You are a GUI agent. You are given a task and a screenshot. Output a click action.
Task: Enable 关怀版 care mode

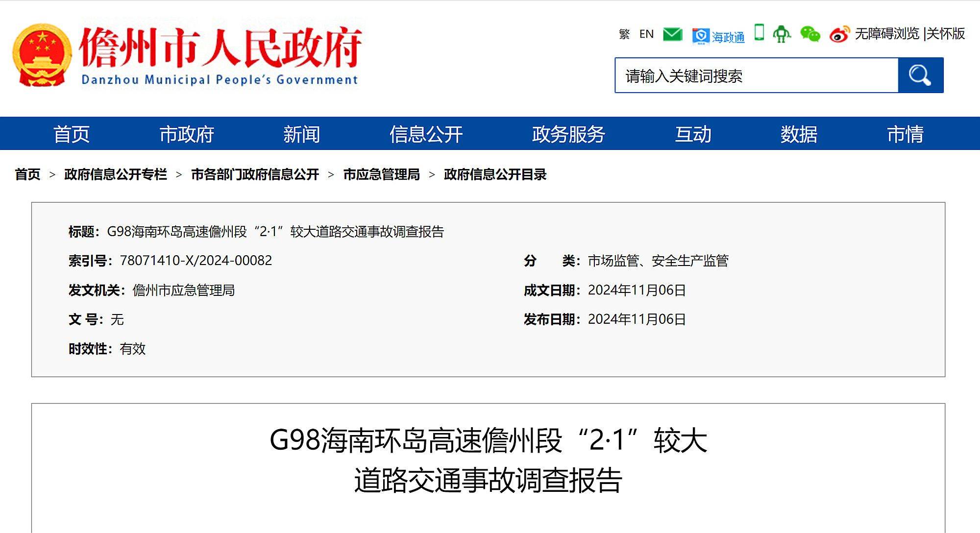pos(945,33)
